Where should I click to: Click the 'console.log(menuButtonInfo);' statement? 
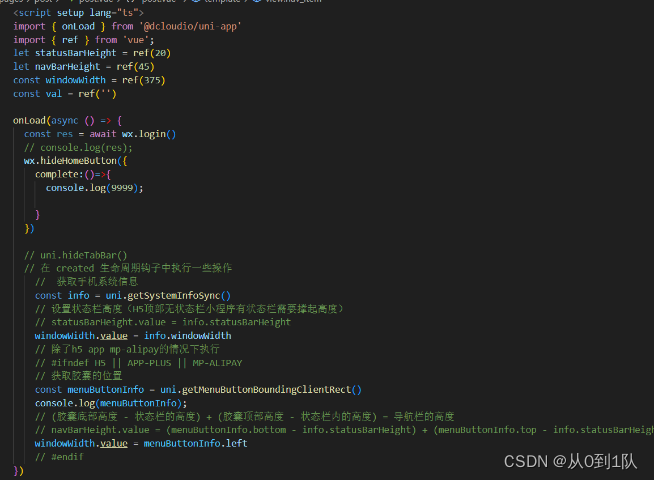[x=111, y=403]
